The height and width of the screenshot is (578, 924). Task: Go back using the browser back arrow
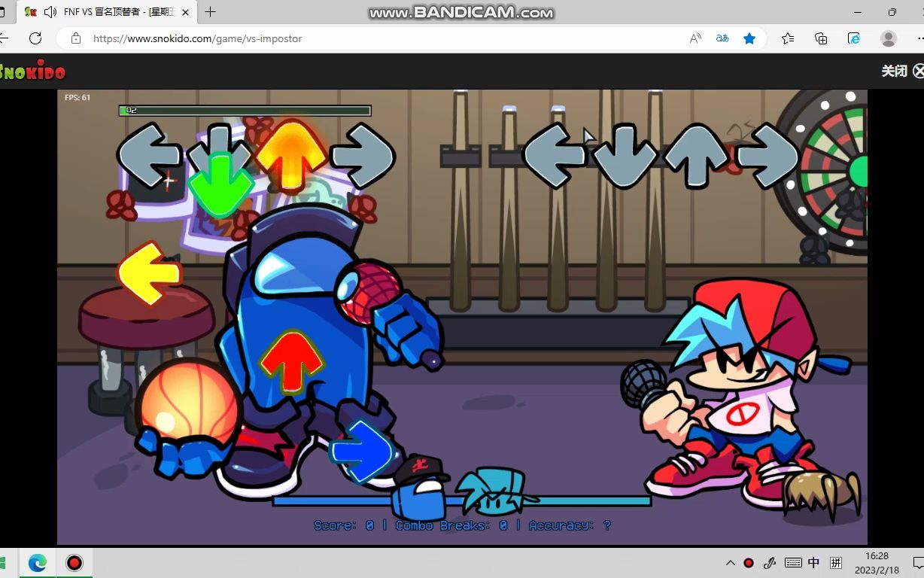pos(5,38)
